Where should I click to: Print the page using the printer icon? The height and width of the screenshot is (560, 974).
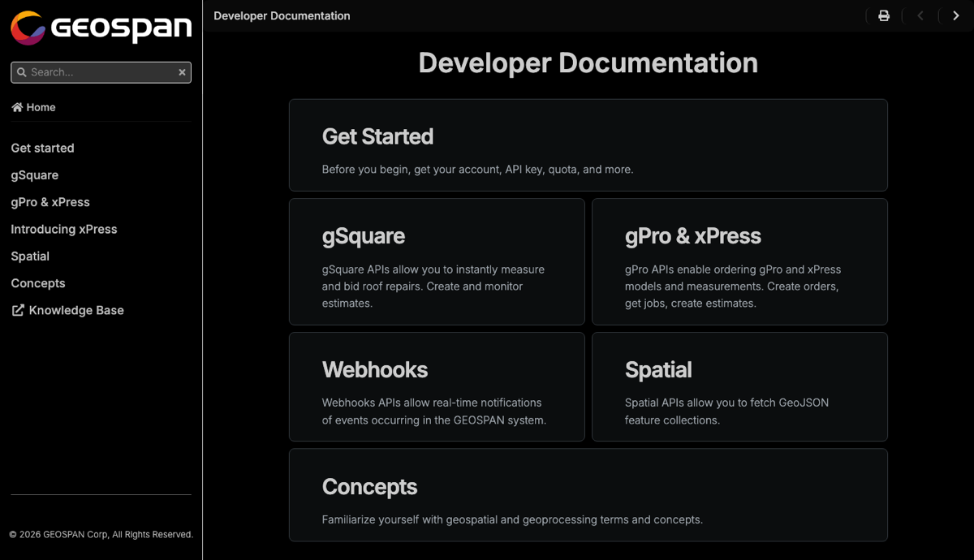(x=884, y=15)
